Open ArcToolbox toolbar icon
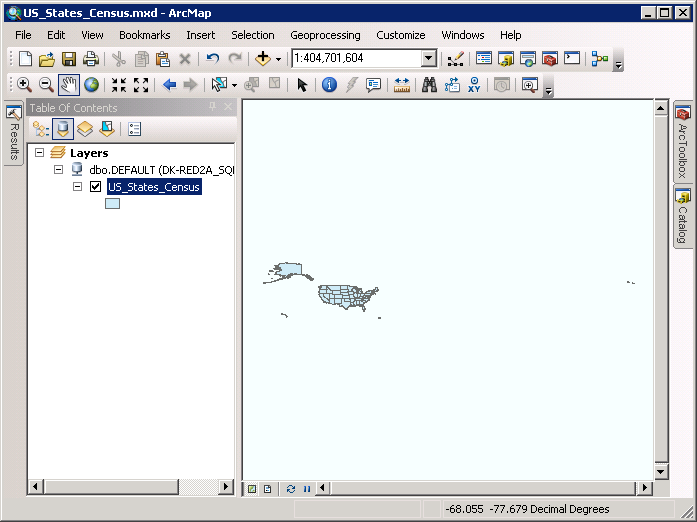Viewport: 697px width, 522px height. (550, 59)
